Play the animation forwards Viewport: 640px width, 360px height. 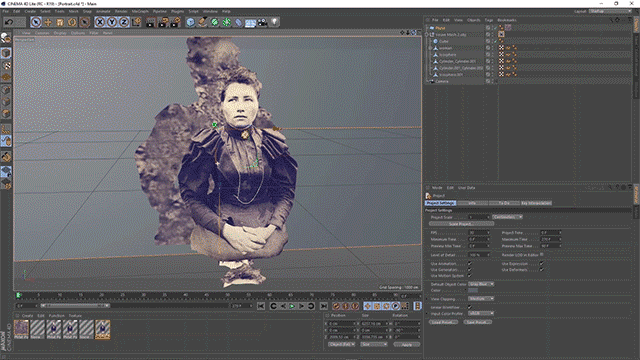point(292,306)
